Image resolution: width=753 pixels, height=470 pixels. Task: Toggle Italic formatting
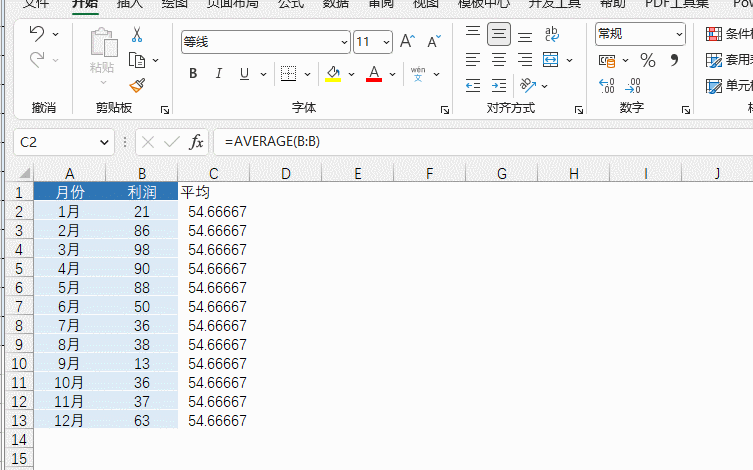[219, 73]
